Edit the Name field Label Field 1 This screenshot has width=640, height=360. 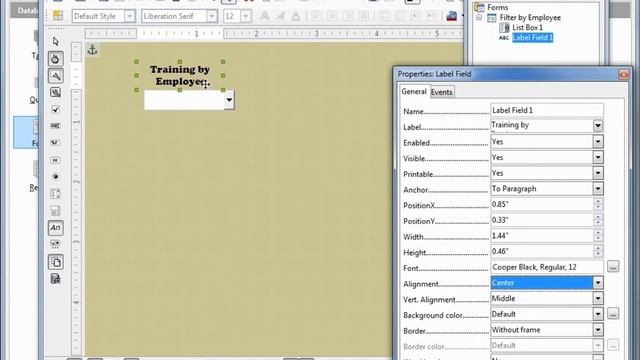[547, 110]
